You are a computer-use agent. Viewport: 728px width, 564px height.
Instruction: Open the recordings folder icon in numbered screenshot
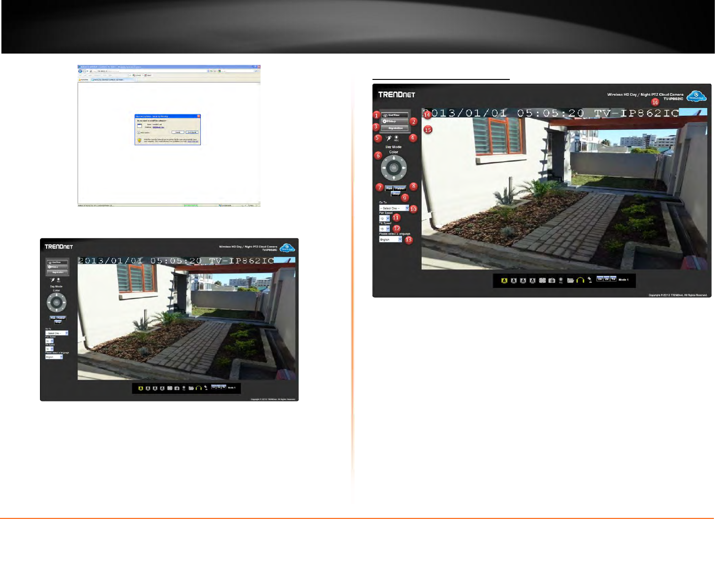coord(570,281)
